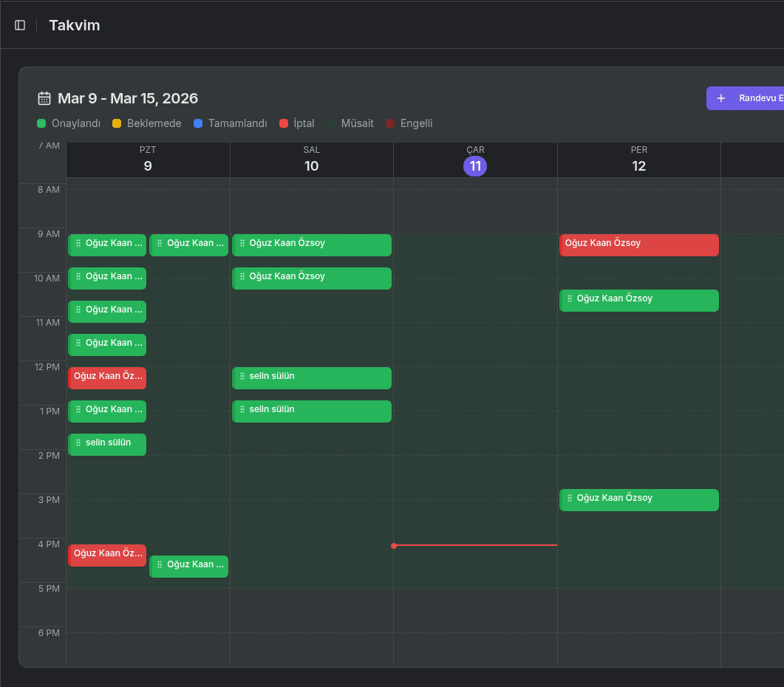Image resolution: width=784 pixels, height=687 pixels.
Task: Click the drag handle on Monday's selin sülün event
Action: [78, 444]
